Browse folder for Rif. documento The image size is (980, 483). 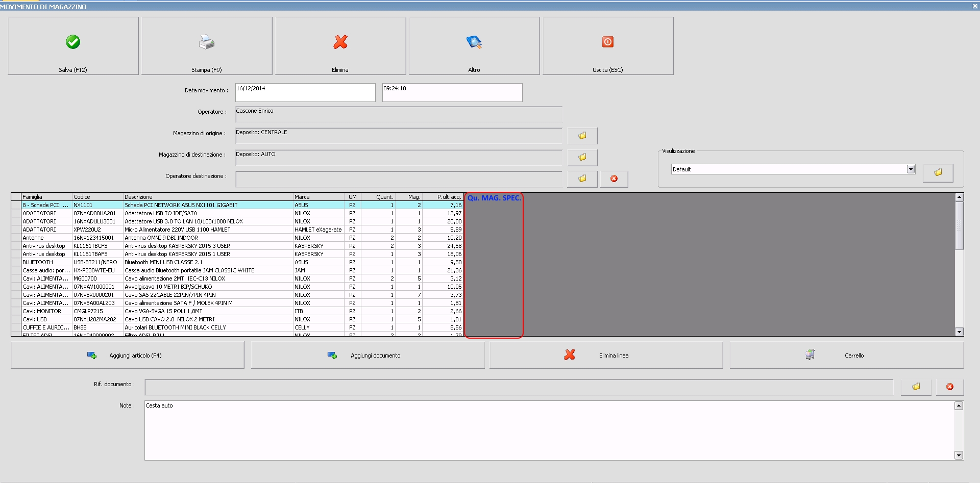(x=916, y=387)
